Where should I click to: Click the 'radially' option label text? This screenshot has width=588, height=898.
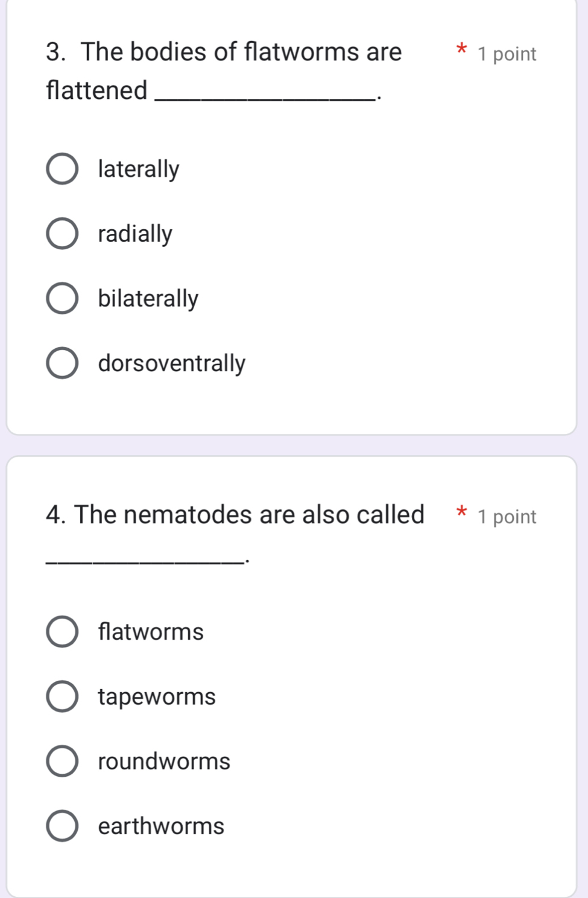click(135, 234)
